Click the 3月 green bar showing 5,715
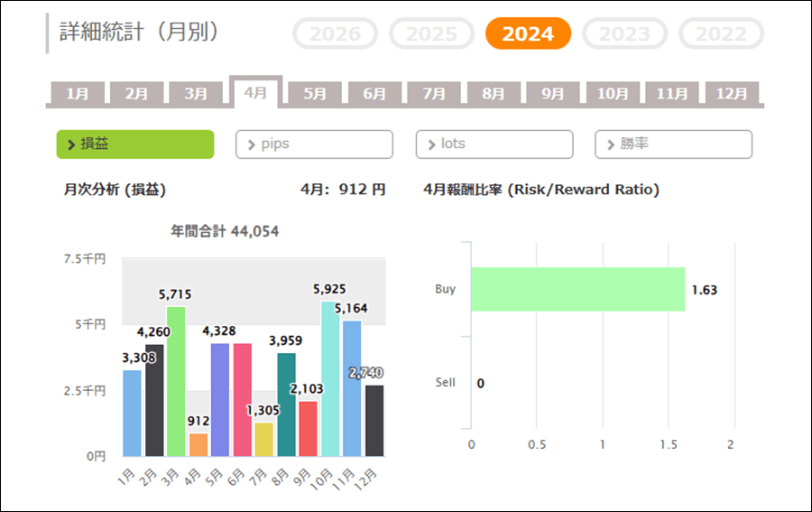This screenshot has width=812, height=512. (x=176, y=381)
